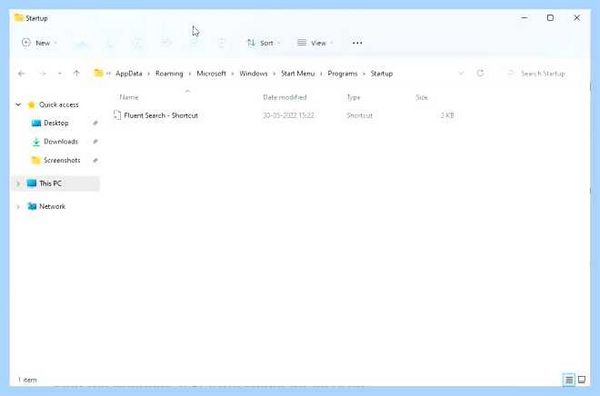This screenshot has height=396, width=600.
Task: Switch to the details view icon
Action: 569,380
